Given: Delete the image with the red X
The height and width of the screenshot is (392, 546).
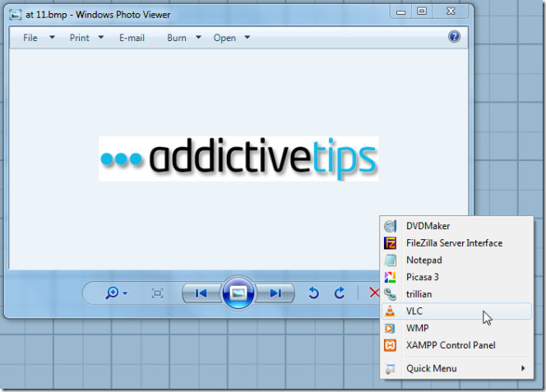Looking at the screenshot, I should [x=374, y=293].
